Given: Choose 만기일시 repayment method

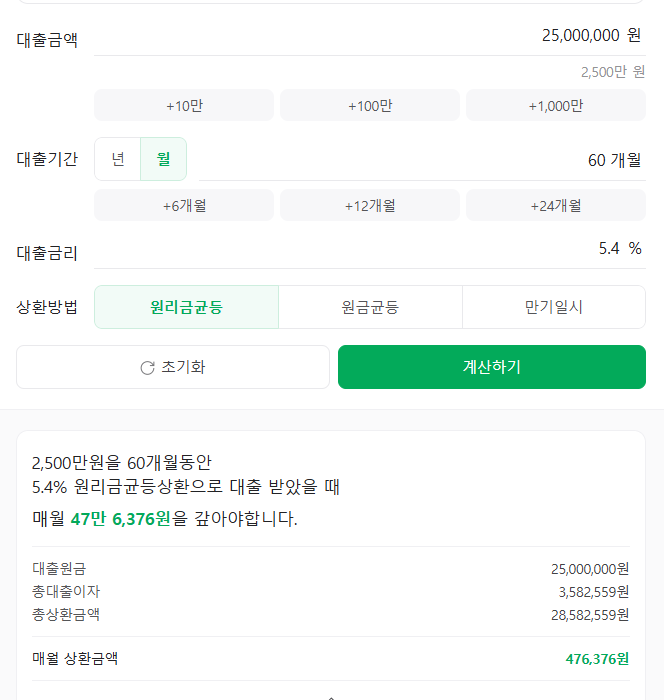Looking at the screenshot, I should (x=554, y=307).
